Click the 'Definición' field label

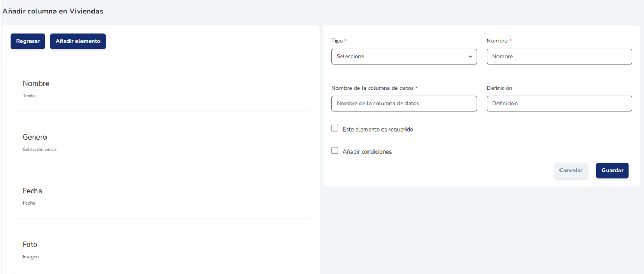(500, 88)
